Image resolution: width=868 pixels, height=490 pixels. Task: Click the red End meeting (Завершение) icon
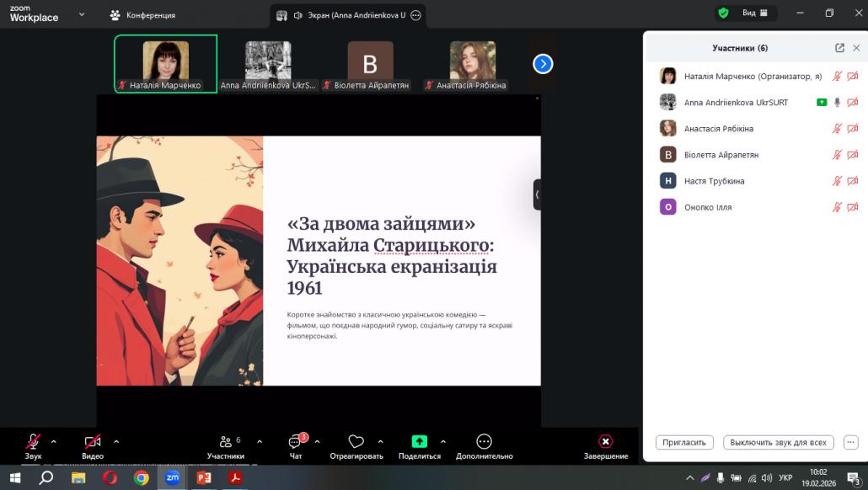click(x=605, y=442)
